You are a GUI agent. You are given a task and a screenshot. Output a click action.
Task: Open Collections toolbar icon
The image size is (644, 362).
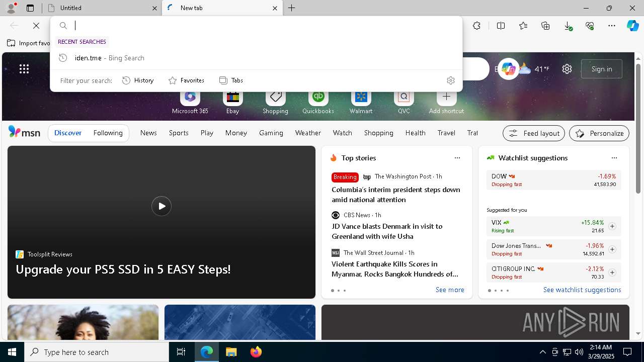click(545, 26)
